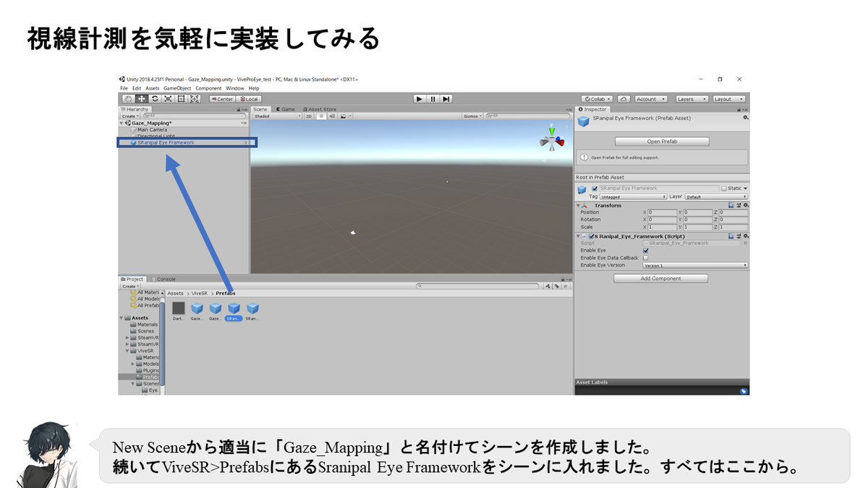Open the Layer dropdown showing Default
Screen dimensions: 868x488
pyautogui.click(x=716, y=197)
